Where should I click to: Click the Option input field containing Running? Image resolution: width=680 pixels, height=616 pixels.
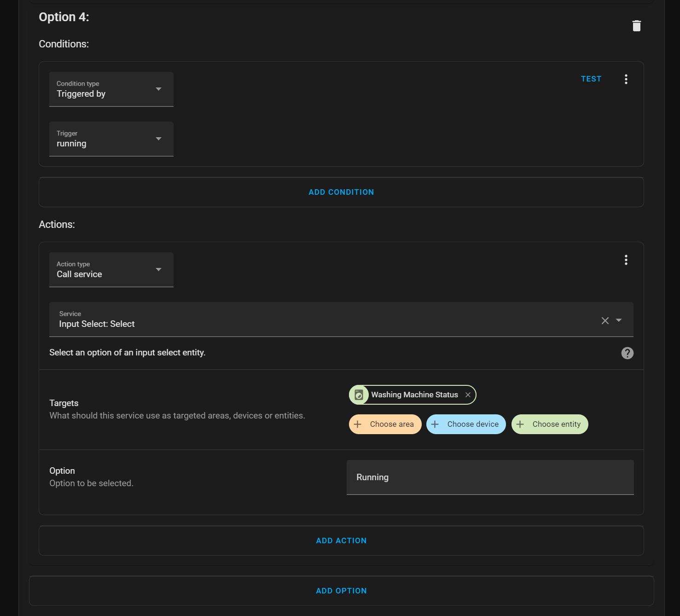pyautogui.click(x=490, y=477)
